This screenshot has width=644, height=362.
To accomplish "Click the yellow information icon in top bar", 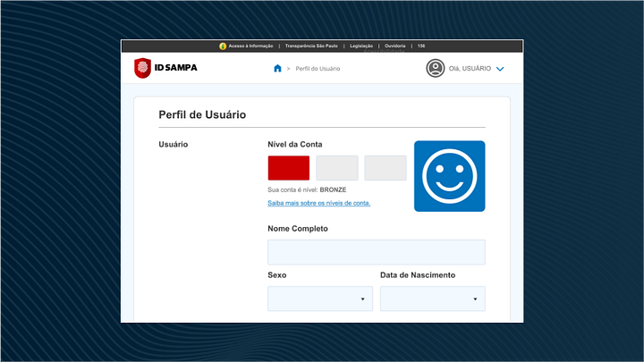I will (223, 46).
